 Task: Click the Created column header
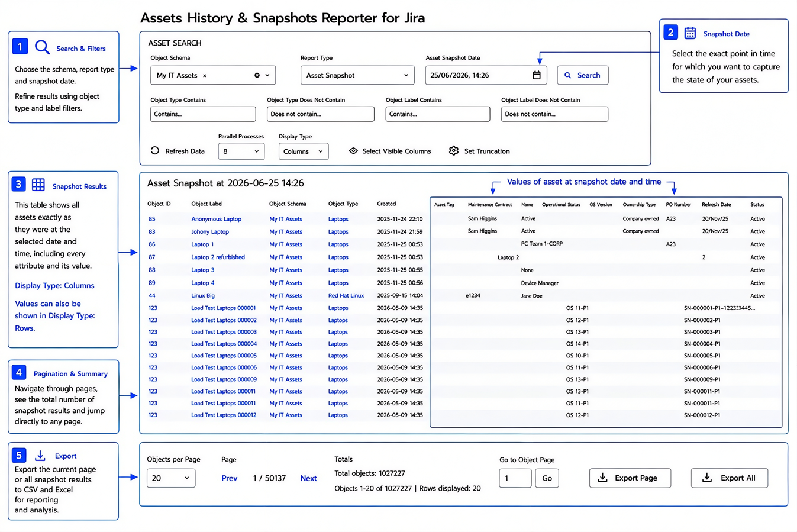coord(387,204)
